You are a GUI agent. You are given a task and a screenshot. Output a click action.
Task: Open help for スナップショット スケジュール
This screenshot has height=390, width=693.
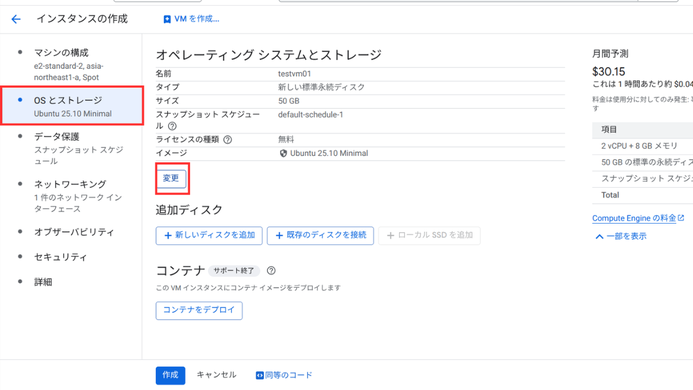point(172,126)
